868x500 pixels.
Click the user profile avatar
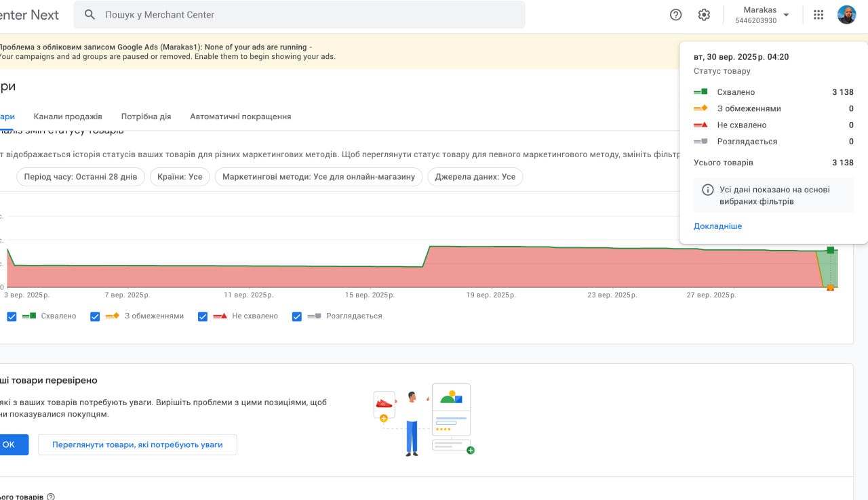click(846, 15)
